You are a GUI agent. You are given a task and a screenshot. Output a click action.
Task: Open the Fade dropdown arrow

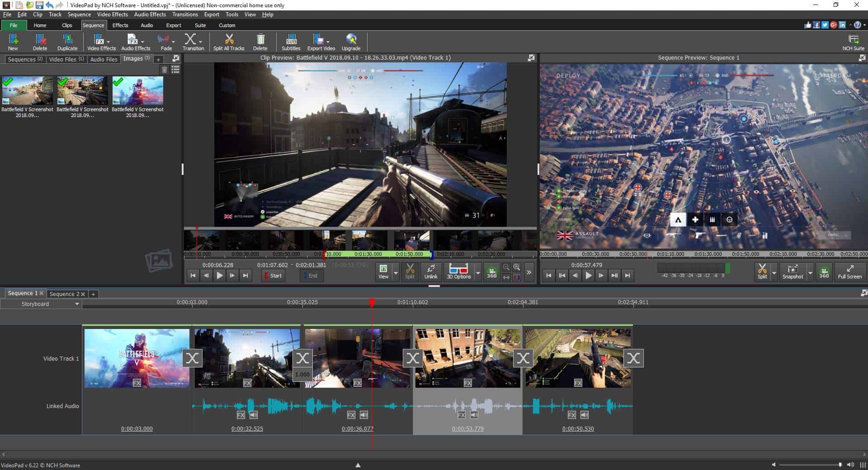pyautogui.click(x=173, y=42)
